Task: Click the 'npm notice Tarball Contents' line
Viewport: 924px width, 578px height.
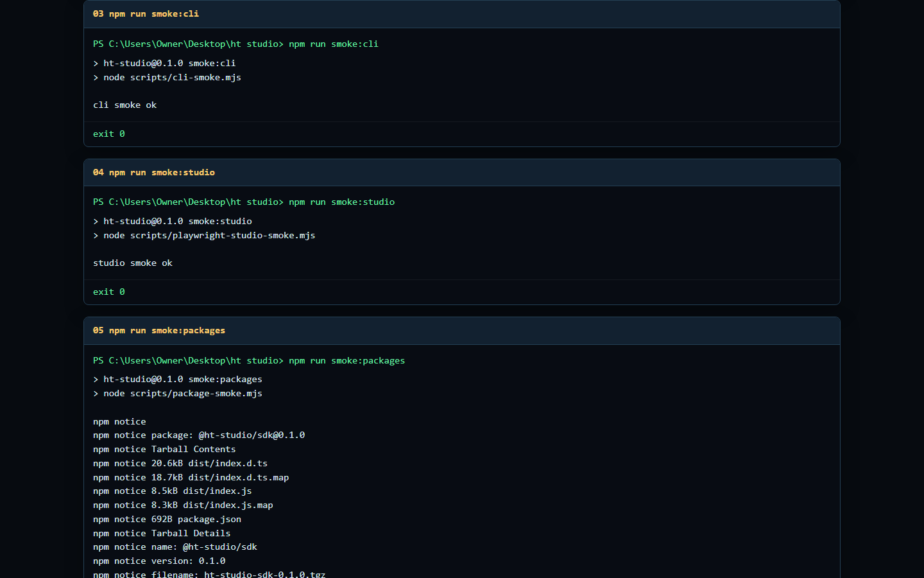Action: coord(164,449)
